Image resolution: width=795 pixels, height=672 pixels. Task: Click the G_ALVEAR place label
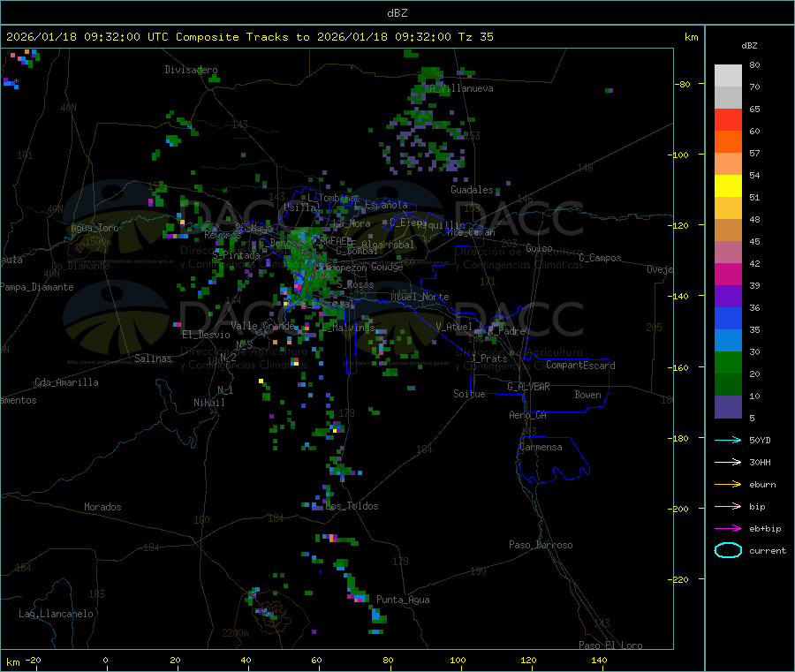528,387
